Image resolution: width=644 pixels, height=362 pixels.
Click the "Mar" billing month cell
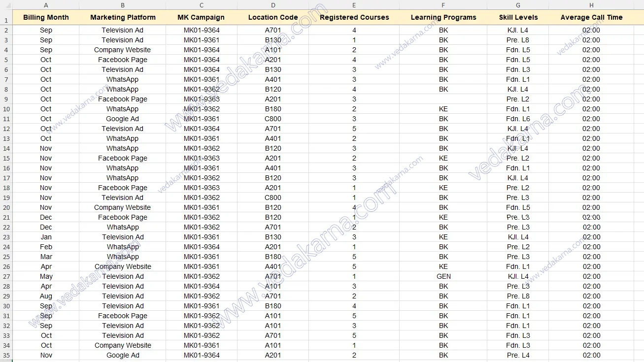(x=46, y=257)
